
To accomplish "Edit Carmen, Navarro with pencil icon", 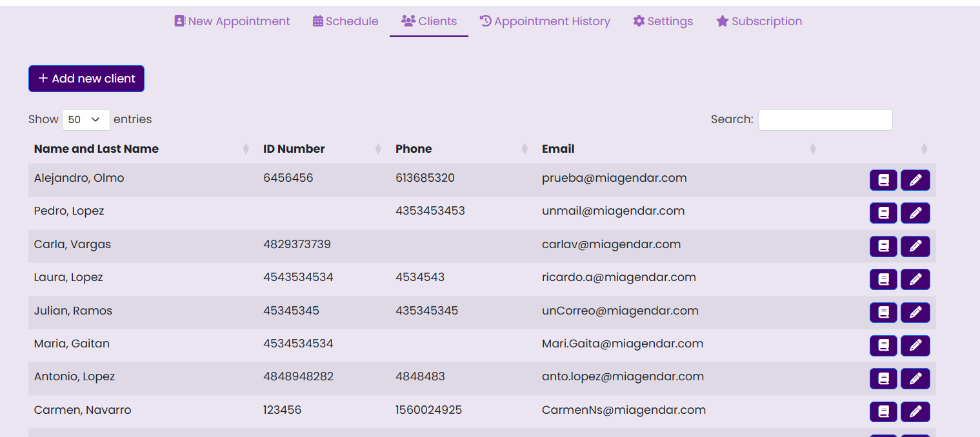I will [915, 412].
